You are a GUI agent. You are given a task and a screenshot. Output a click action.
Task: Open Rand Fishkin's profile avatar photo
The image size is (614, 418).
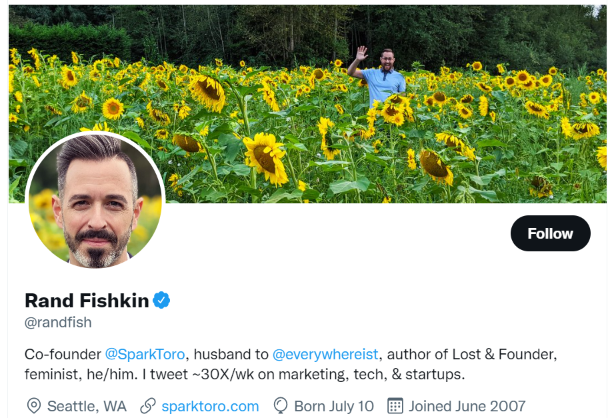pyautogui.click(x=95, y=201)
